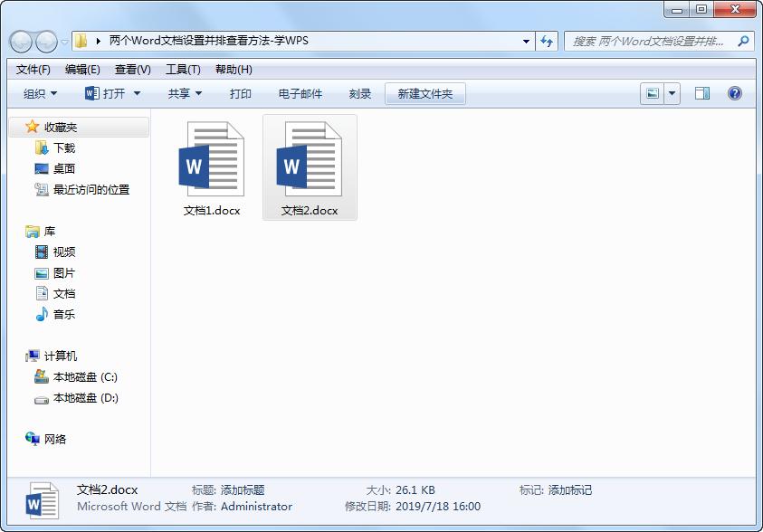
Task: Select 网络 in the navigation pane
Action: pos(55,440)
